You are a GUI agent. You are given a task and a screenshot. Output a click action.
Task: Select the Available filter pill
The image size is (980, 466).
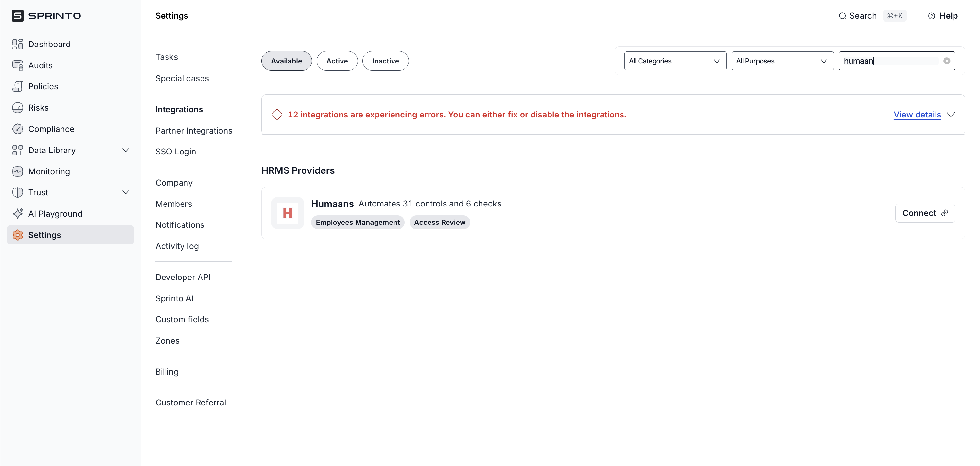(x=286, y=61)
